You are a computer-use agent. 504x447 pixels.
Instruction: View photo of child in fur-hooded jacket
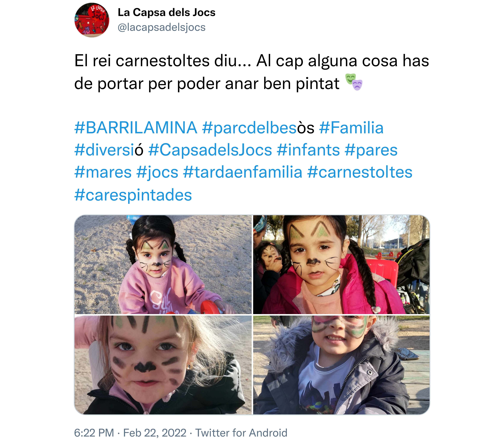coord(341,365)
